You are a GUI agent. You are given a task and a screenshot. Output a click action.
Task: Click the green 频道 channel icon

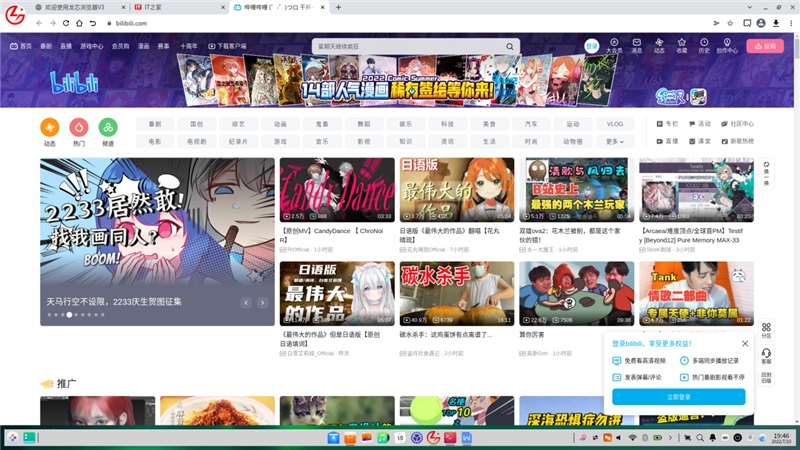coord(108,127)
